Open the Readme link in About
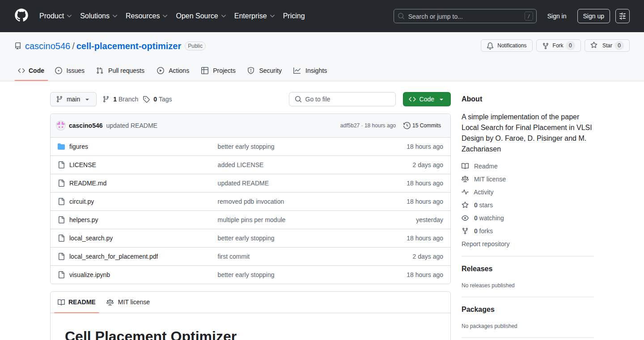 (x=479, y=166)
